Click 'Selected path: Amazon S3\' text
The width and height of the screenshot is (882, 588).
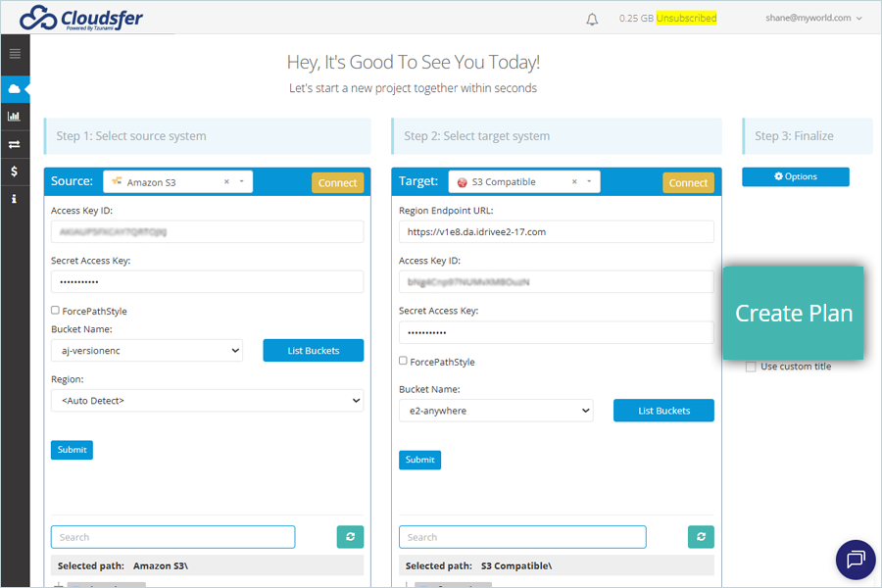(x=122, y=566)
